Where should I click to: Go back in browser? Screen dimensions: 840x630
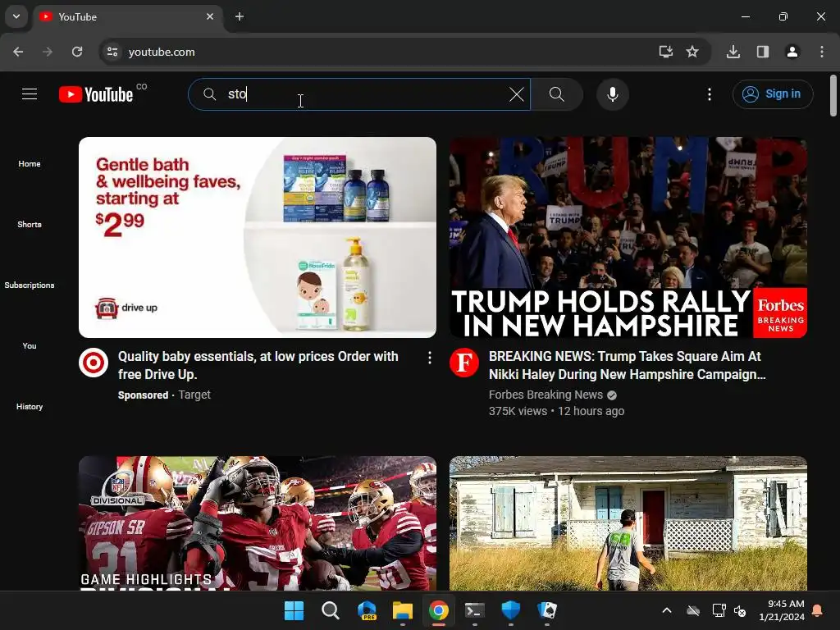tap(18, 52)
